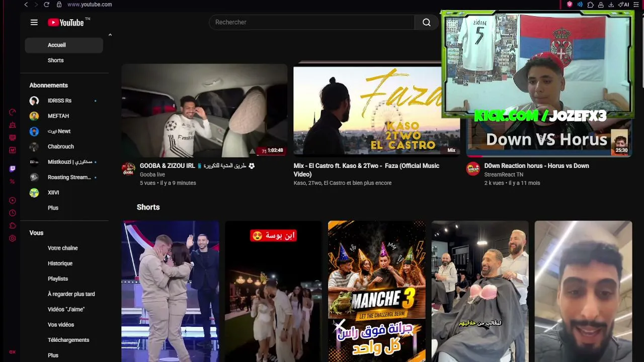Click the StreamReact TN channel avatar
This screenshot has height=362, width=644.
tap(473, 169)
